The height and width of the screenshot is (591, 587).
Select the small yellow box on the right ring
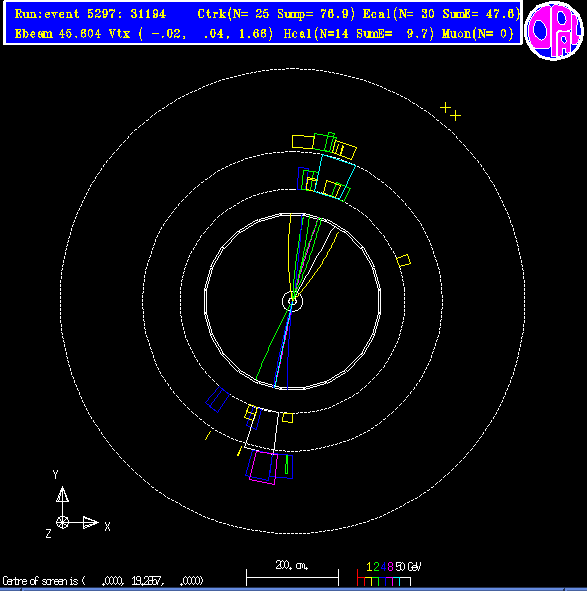[x=404, y=260]
